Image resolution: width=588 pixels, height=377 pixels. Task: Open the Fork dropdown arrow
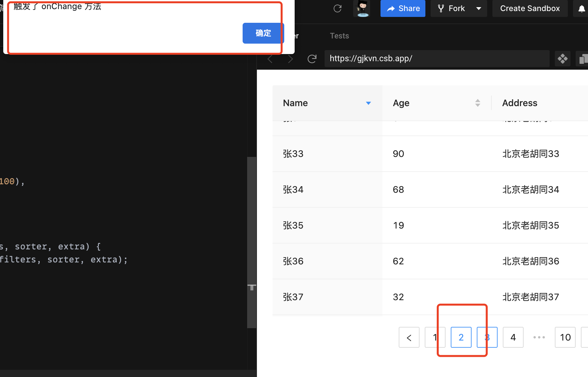point(479,8)
